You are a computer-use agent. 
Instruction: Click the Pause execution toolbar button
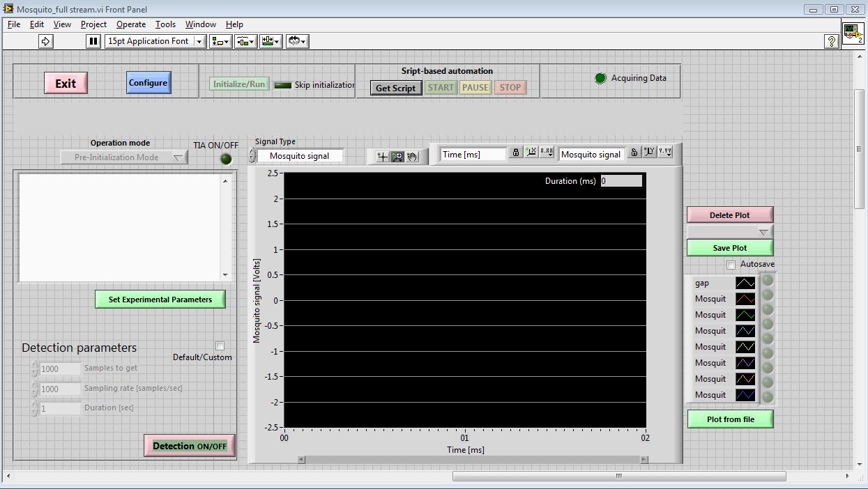pos(93,41)
